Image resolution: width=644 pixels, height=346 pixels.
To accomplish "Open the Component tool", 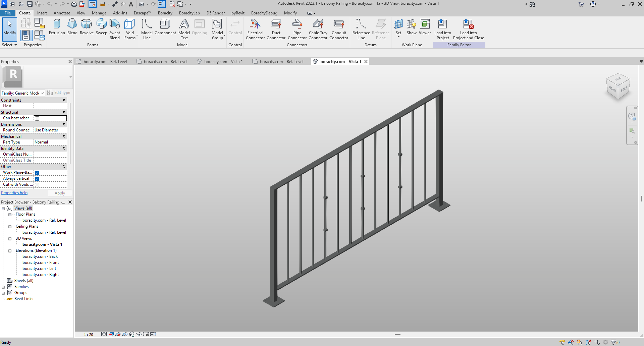I will pyautogui.click(x=165, y=27).
